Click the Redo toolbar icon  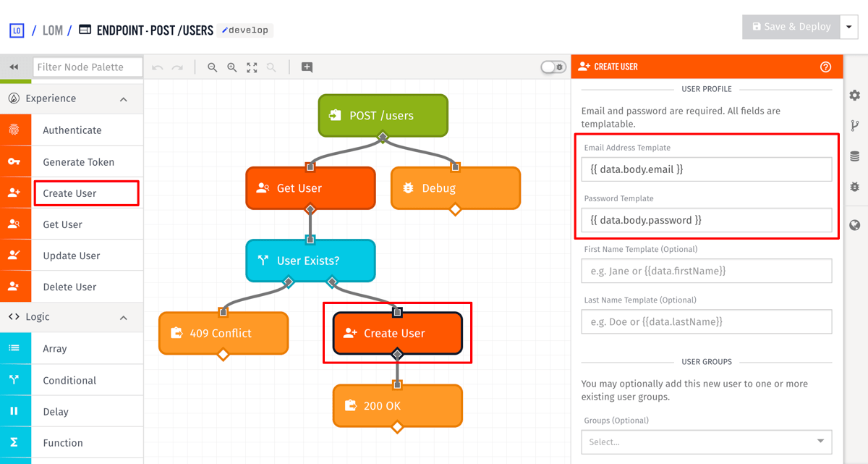(177, 67)
